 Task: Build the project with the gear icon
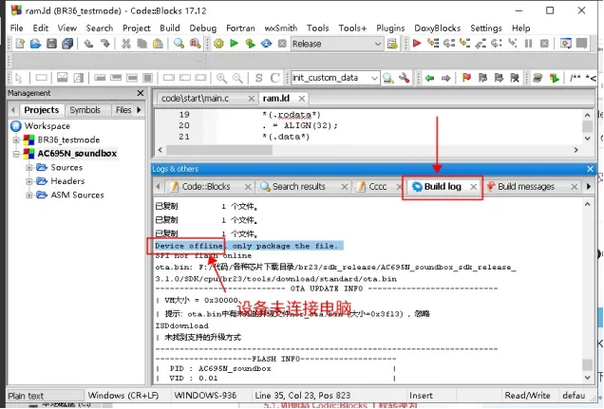(218, 44)
